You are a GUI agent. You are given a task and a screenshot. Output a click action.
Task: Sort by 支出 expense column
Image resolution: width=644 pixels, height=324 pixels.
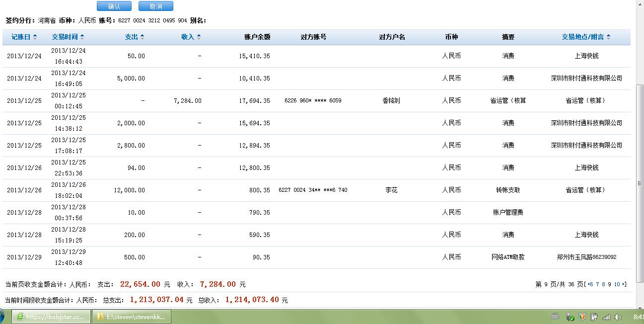(x=134, y=37)
